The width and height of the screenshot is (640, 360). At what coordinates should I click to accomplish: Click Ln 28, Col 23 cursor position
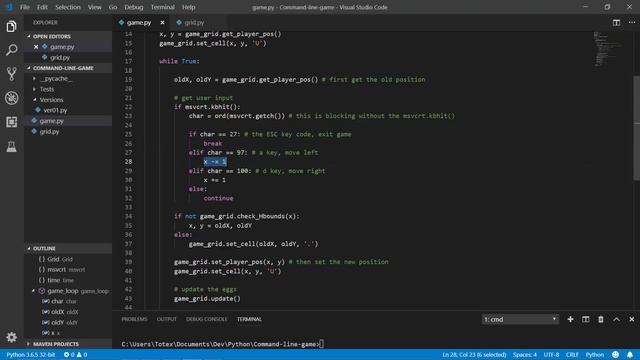tap(474, 355)
